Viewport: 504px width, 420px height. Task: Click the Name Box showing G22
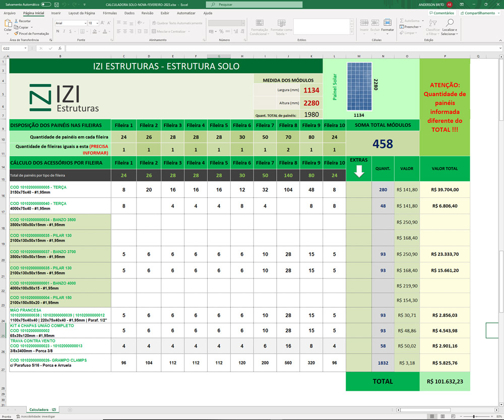pos(15,48)
